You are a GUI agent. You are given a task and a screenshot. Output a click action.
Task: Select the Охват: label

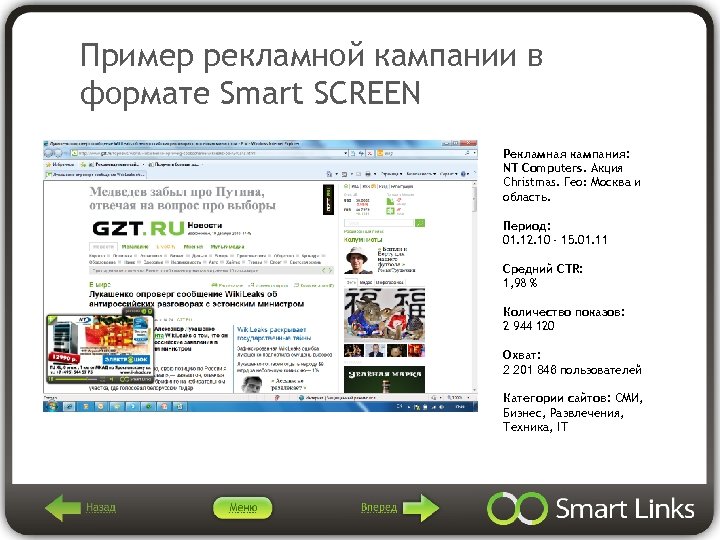point(522,355)
